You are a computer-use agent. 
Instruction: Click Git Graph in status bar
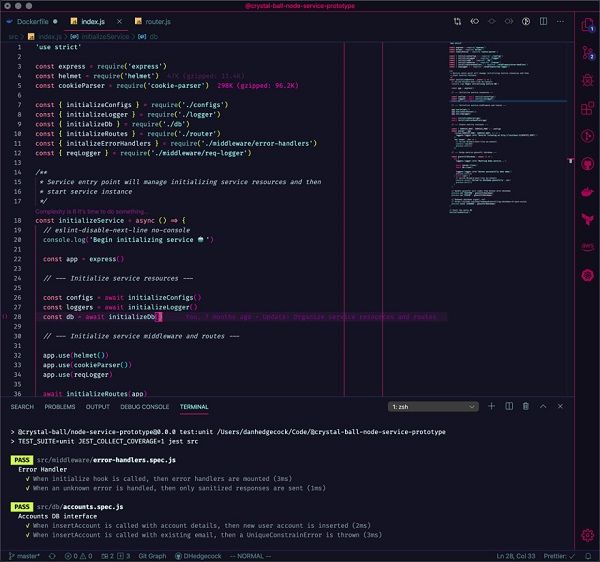(x=153, y=555)
